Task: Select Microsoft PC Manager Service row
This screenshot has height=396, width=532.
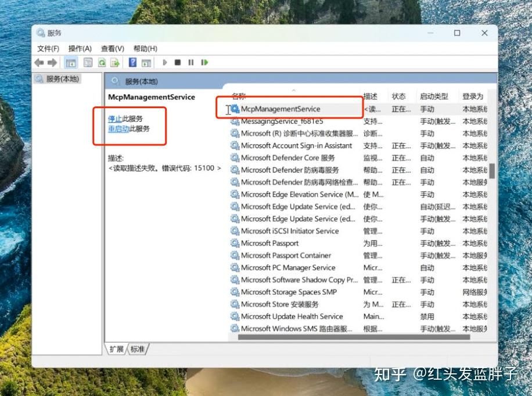Action: [x=358, y=267]
